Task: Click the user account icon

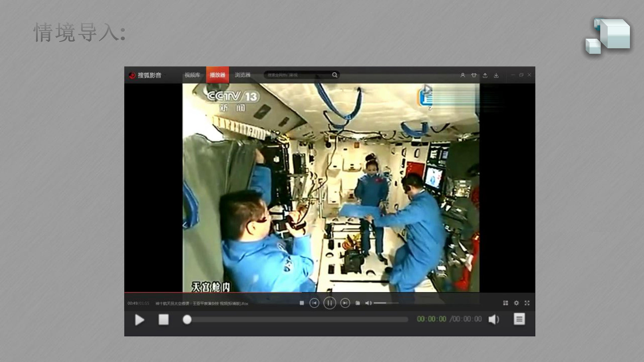Action: [463, 75]
